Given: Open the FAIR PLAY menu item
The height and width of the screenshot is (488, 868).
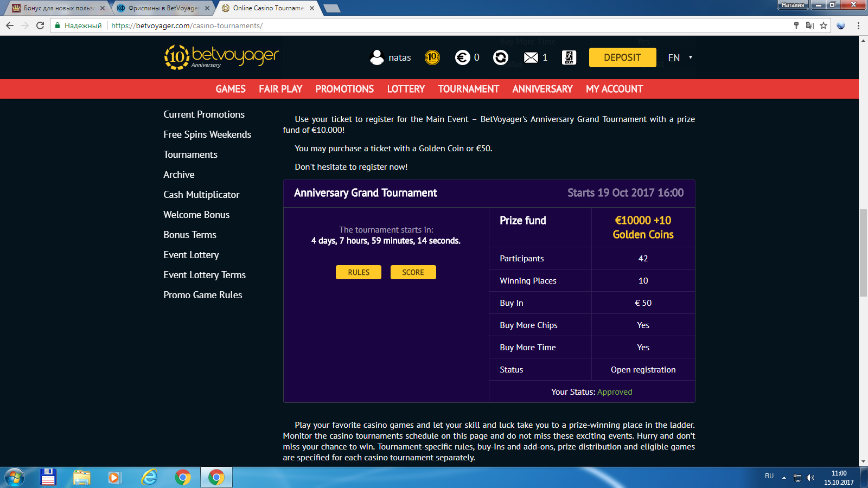Looking at the screenshot, I should pos(280,89).
